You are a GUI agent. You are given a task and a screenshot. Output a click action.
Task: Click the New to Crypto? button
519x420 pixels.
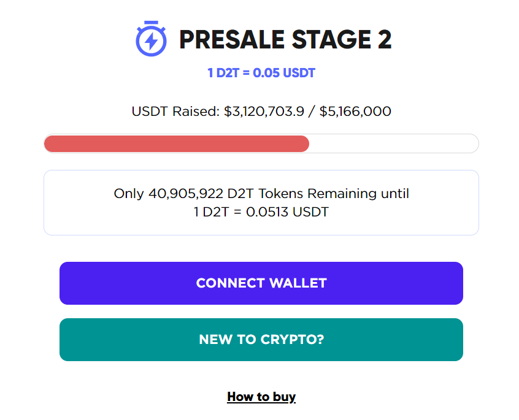261,340
